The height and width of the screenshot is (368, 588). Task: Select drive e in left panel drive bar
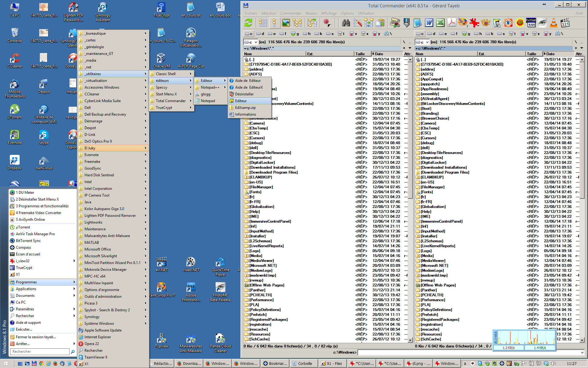click(272, 33)
